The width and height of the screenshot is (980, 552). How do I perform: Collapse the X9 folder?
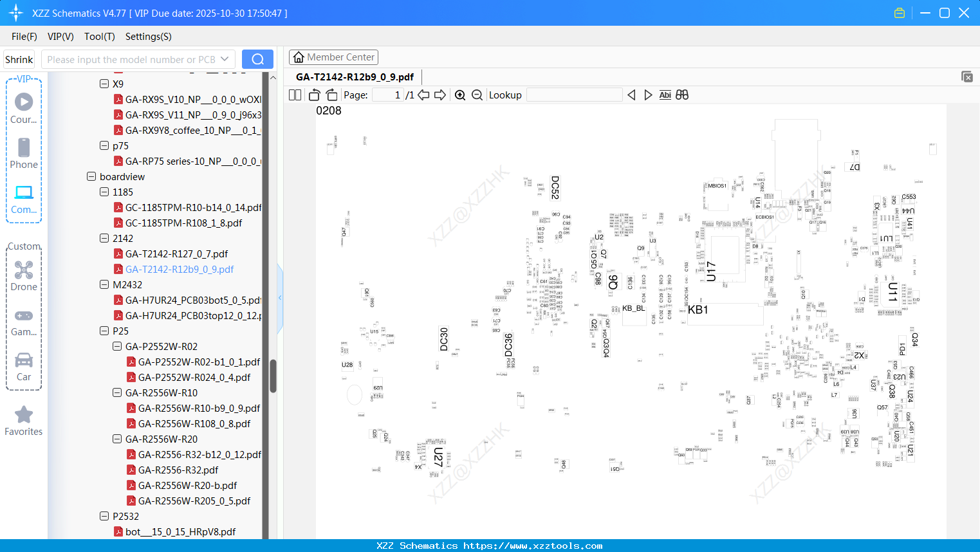(104, 84)
